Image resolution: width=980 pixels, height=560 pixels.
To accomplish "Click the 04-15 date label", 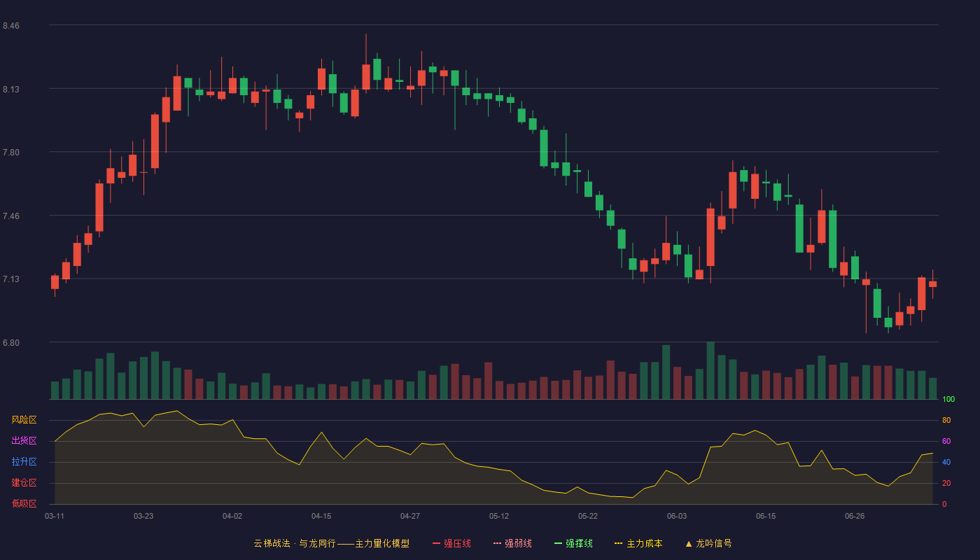I will click(x=321, y=516).
